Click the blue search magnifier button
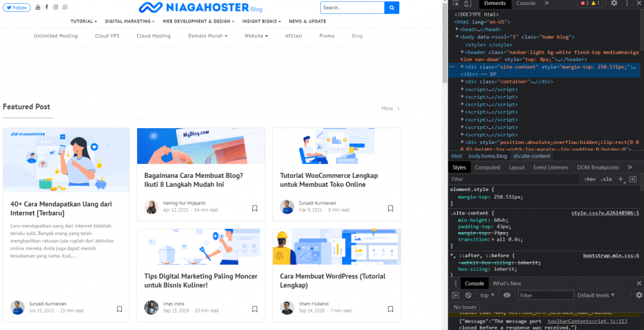 392,8
